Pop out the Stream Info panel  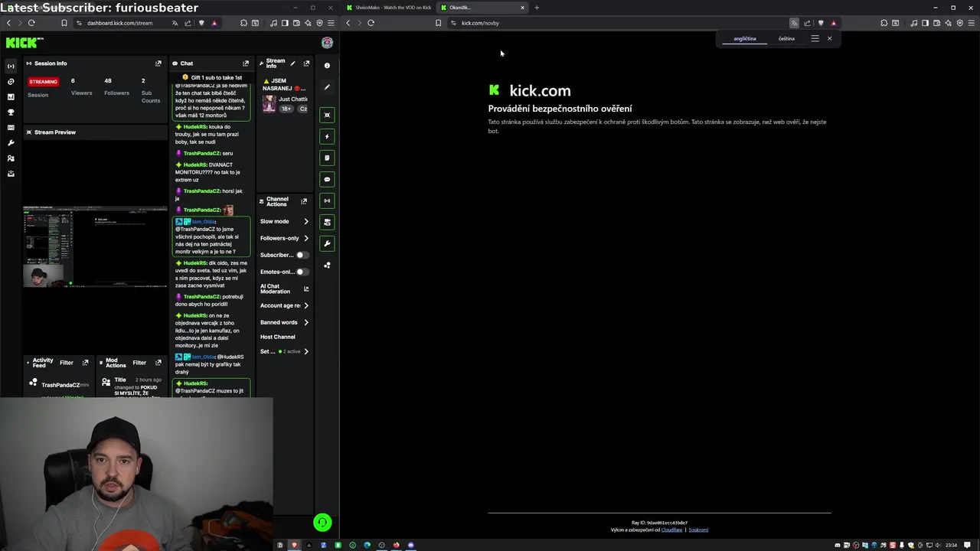(306, 64)
